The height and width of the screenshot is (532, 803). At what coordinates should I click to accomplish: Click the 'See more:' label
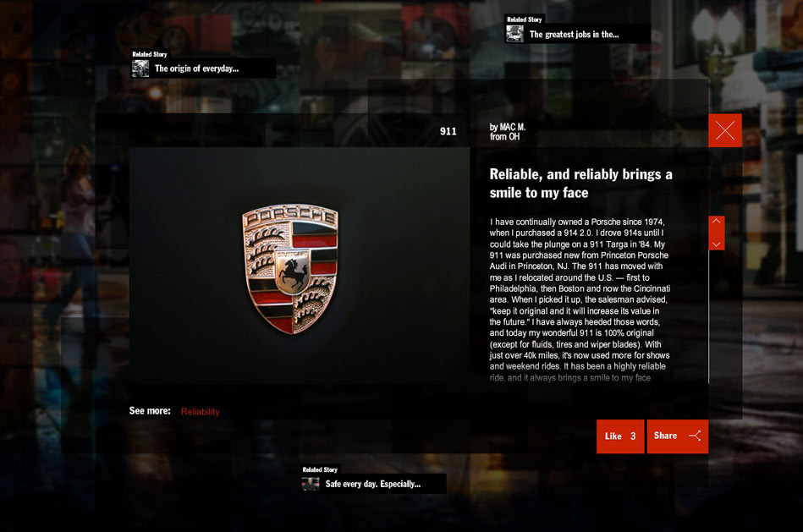(x=150, y=411)
